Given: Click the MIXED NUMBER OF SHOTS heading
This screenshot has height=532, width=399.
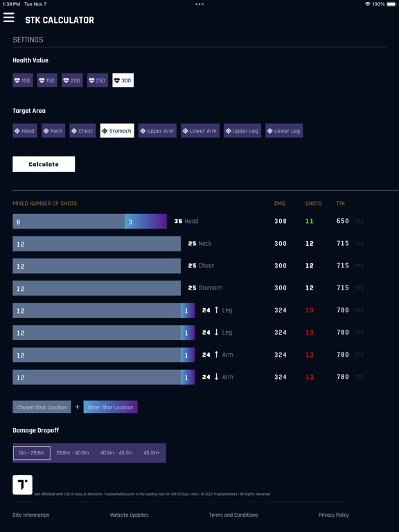Looking at the screenshot, I should pos(45,204).
